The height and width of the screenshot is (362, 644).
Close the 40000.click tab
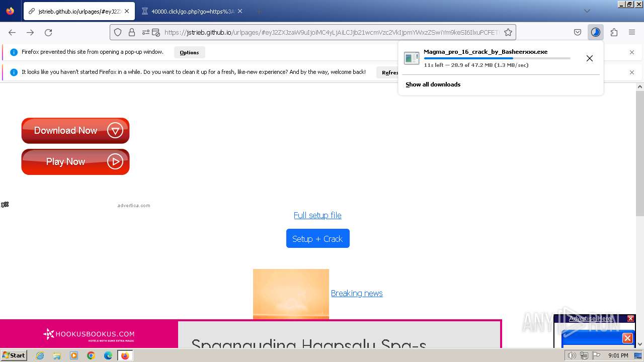point(240,11)
